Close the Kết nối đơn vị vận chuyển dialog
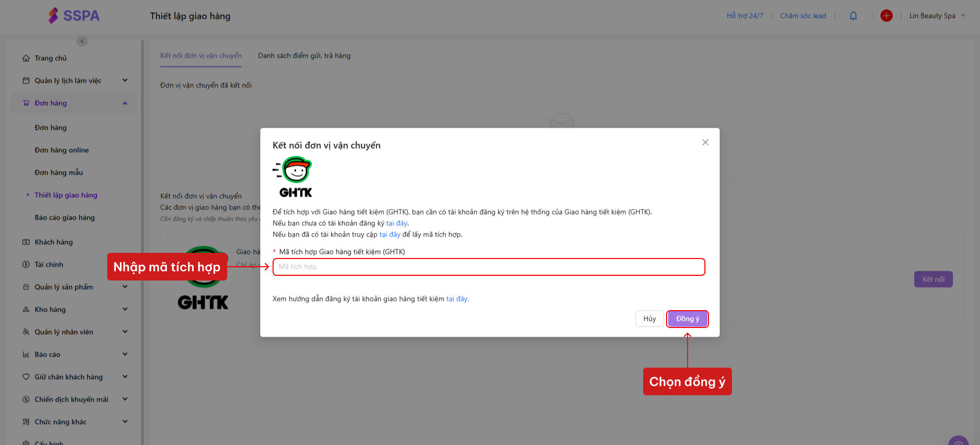 coord(705,143)
